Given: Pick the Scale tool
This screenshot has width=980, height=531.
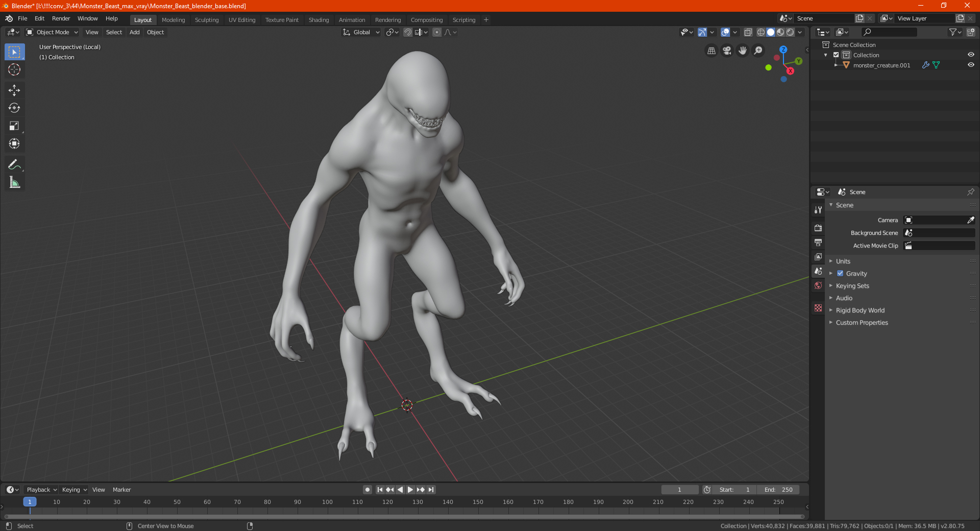Looking at the screenshot, I should pos(14,126).
